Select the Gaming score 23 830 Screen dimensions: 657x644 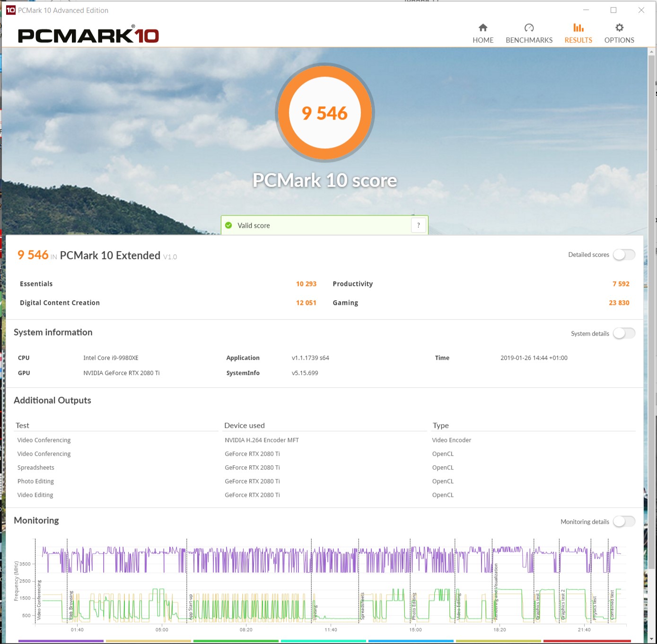[619, 303]
